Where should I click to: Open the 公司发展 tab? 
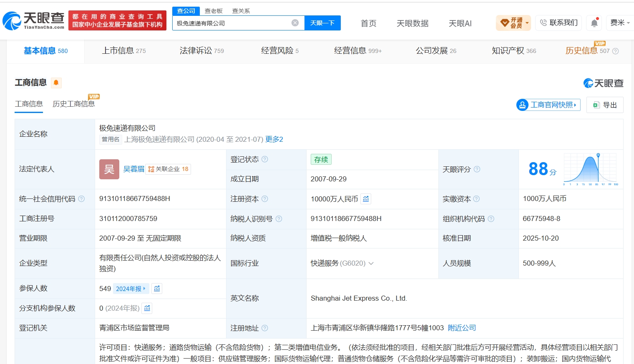point(436,51)
